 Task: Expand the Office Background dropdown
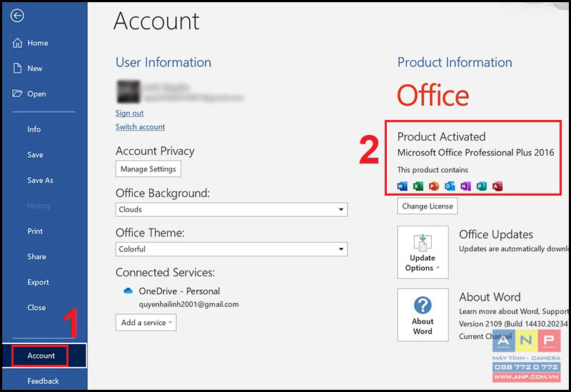click(231, 209)
